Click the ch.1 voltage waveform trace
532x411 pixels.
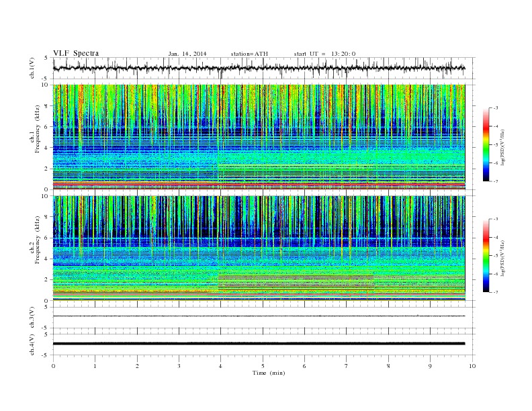[259, 68]
